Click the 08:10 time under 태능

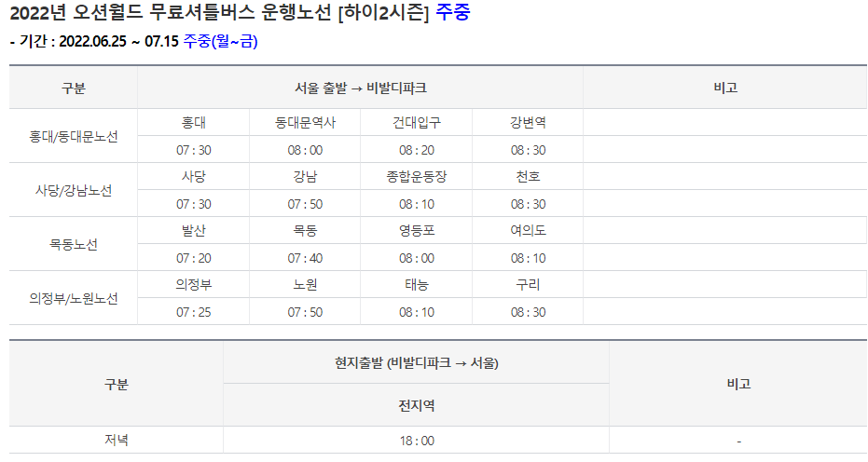point(416,313)
